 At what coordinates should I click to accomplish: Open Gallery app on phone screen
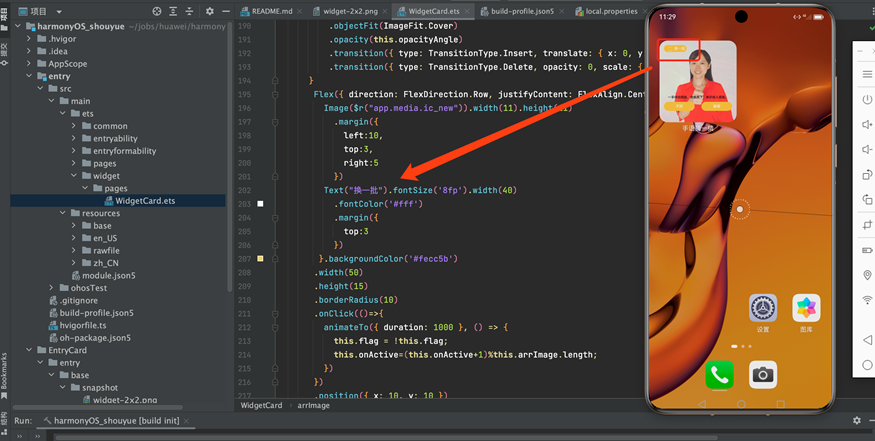coord(806,309)
